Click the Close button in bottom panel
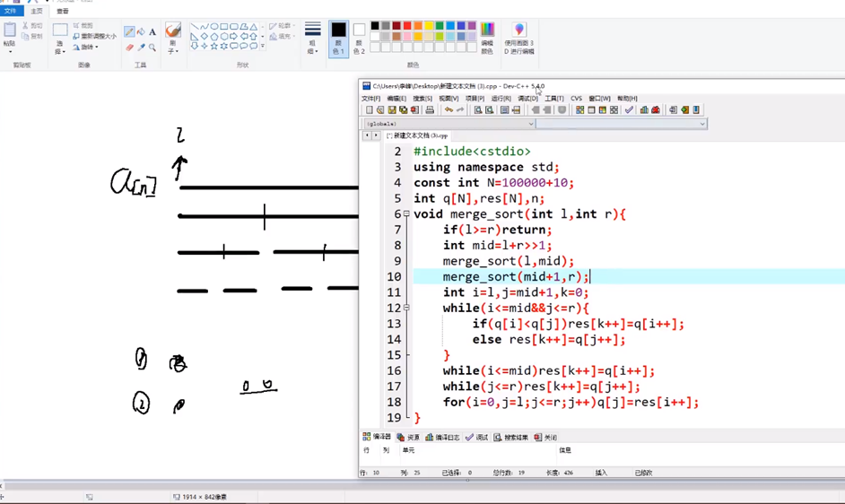The image size is (845, 504). point(545,437)
